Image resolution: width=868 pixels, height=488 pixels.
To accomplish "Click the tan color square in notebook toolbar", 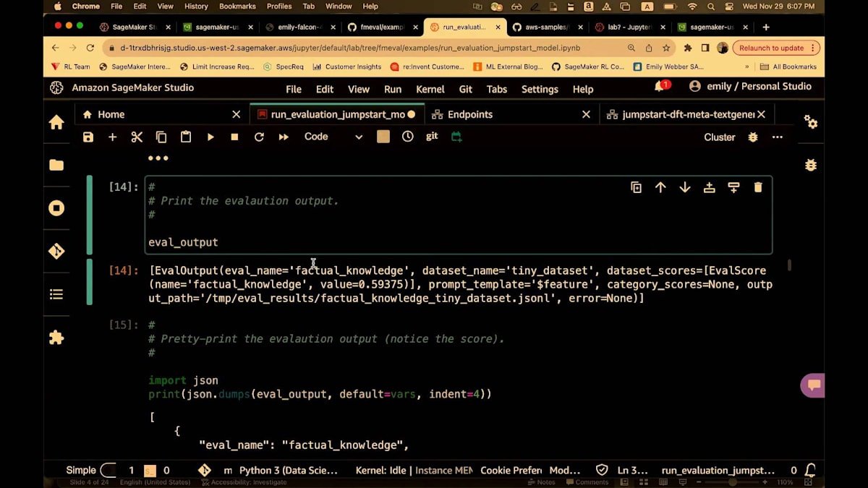I will pos(383,137).
